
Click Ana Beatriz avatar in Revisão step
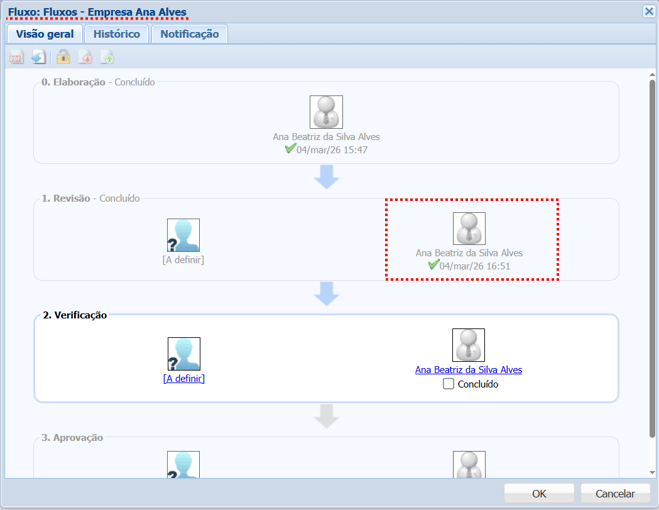coord(469,228)
